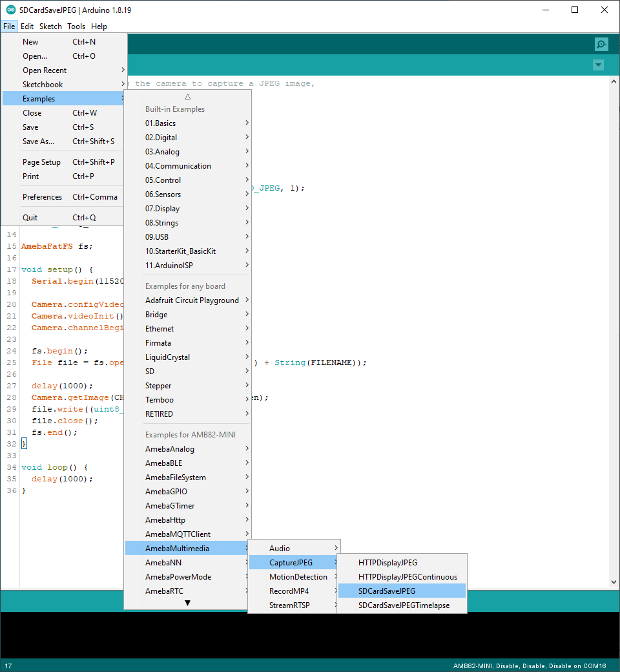620x672 pixels.
Task: Choose Quit from the File menu
Action: coord(63,217)
